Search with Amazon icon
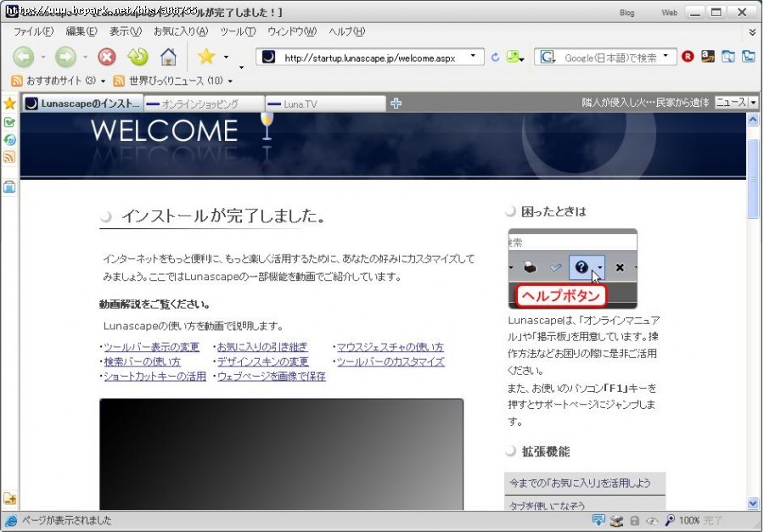This screenshot has height=532, width=764. (707, 57)
